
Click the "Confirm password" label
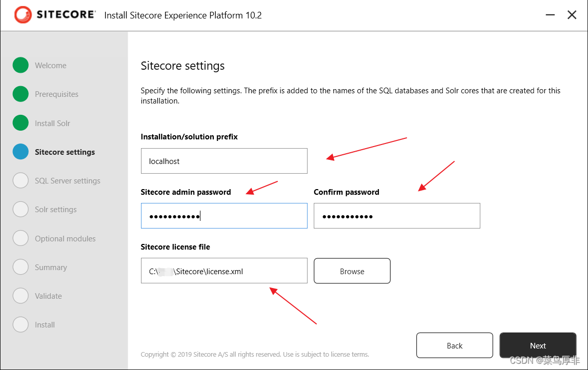pos(347,192)
